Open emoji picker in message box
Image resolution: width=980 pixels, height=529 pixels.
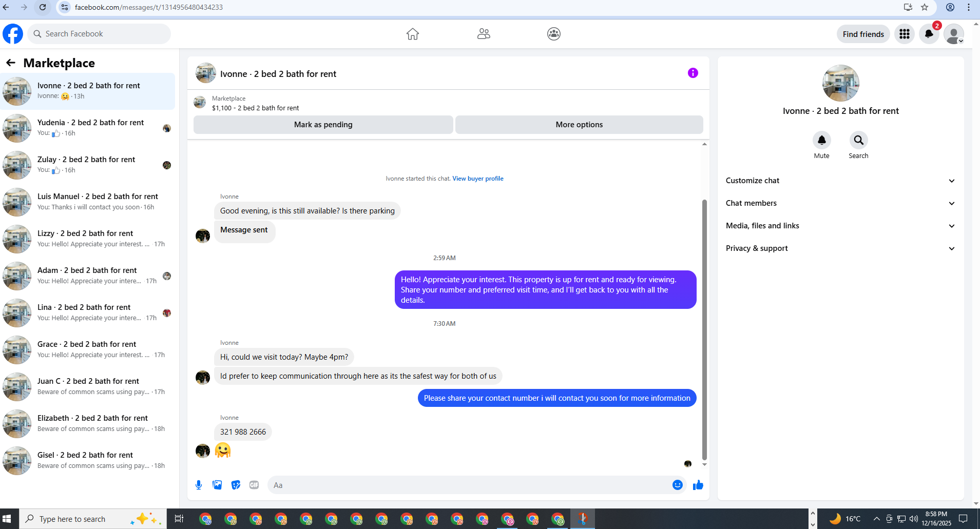(x=678, y=485)
